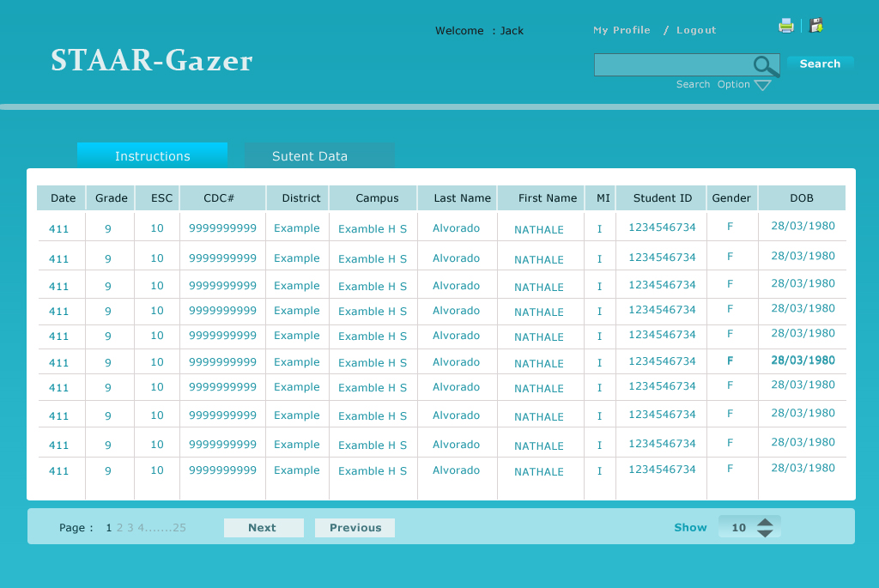879x588 pixels.
Task: Click the printer icon
Action: pyautogui.click(x=786, y=25)
